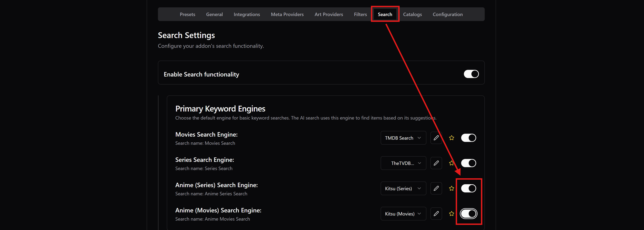Edit the Anime (Series) Search Engine name

pyautogui.click(x=436, y=189)
